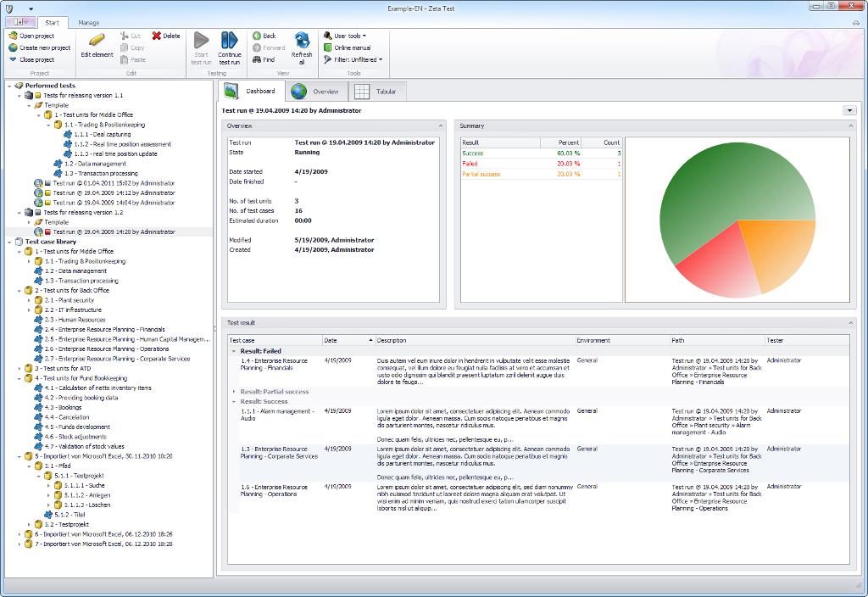
Task: Select the Success row in the Summary table
Action: click(x=542, y=153)
